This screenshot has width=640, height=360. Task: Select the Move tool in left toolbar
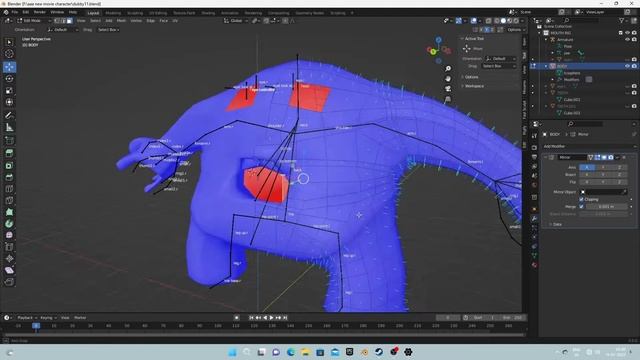click(9, 67)
